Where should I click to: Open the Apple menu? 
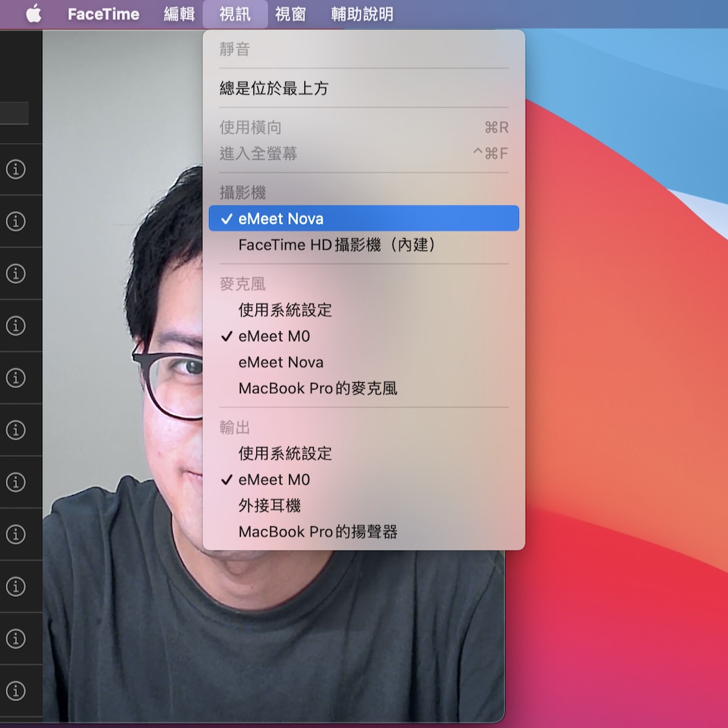33,14
